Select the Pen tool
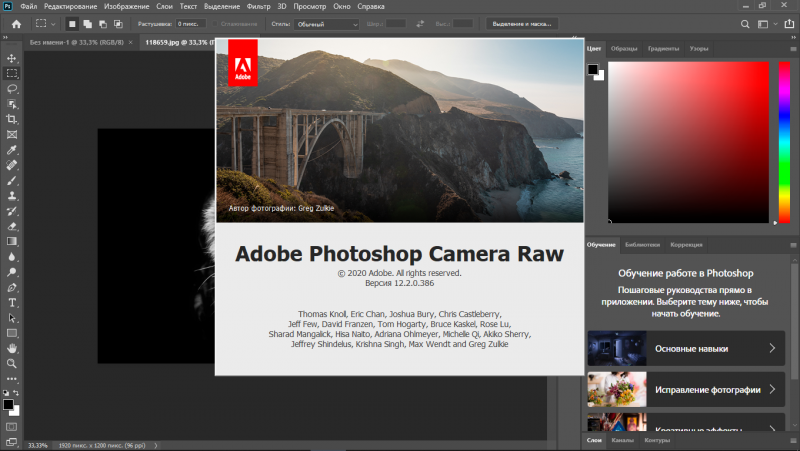Screen dimensions: 800x451 pyautogui.click(x=12, y=286)
